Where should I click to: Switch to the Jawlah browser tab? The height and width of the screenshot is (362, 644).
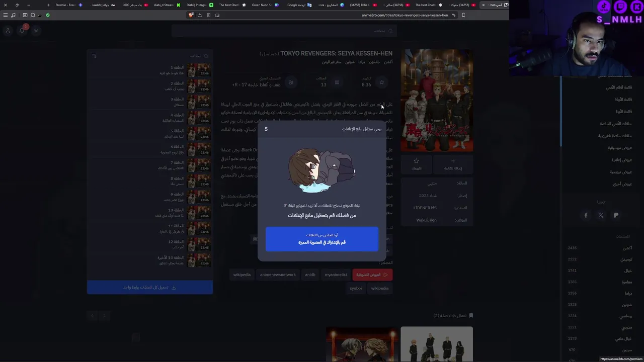pyautogui.click(x=103, y=5)
